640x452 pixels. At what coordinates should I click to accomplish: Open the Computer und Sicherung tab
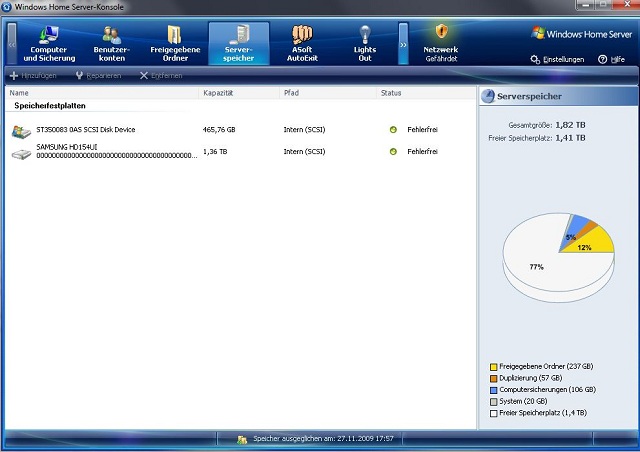49,44
